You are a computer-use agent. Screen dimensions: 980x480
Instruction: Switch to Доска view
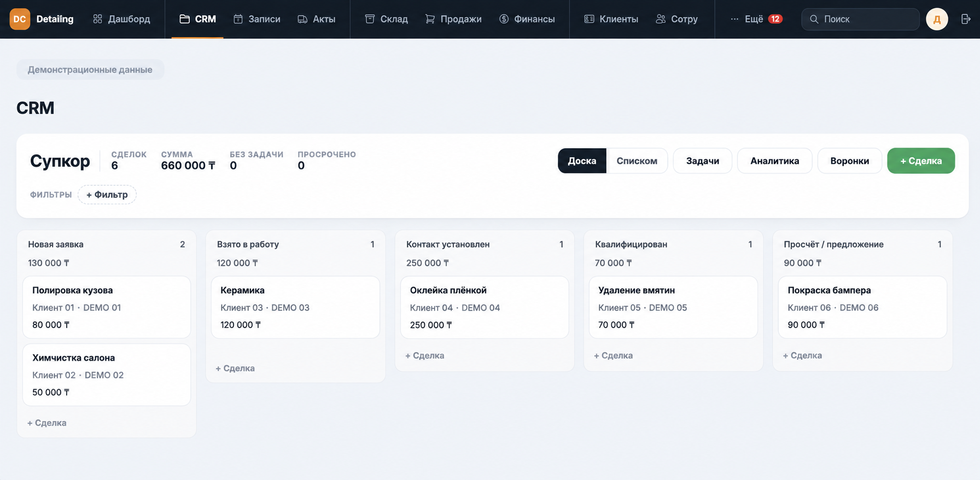[582, 161]
